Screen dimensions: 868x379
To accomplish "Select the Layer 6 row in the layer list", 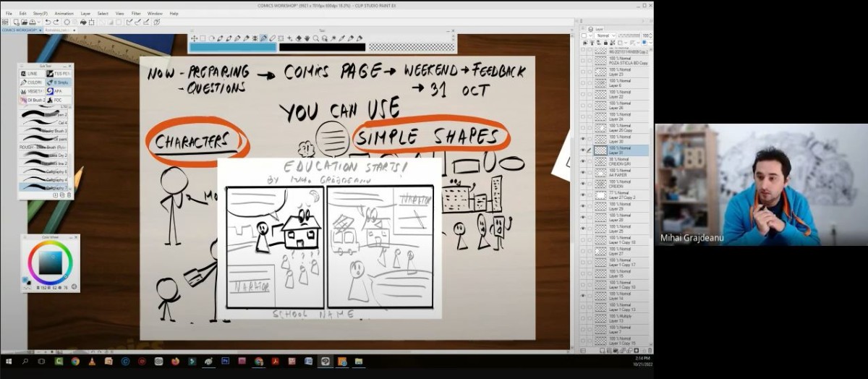I will (x=622, y=84).
